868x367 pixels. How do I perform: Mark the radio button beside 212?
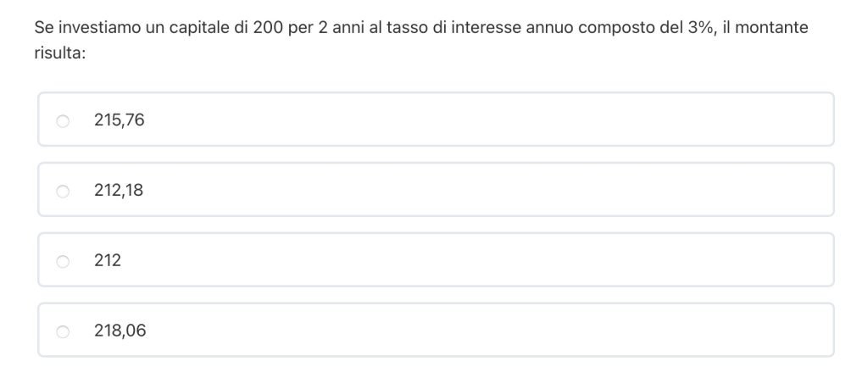63,262
